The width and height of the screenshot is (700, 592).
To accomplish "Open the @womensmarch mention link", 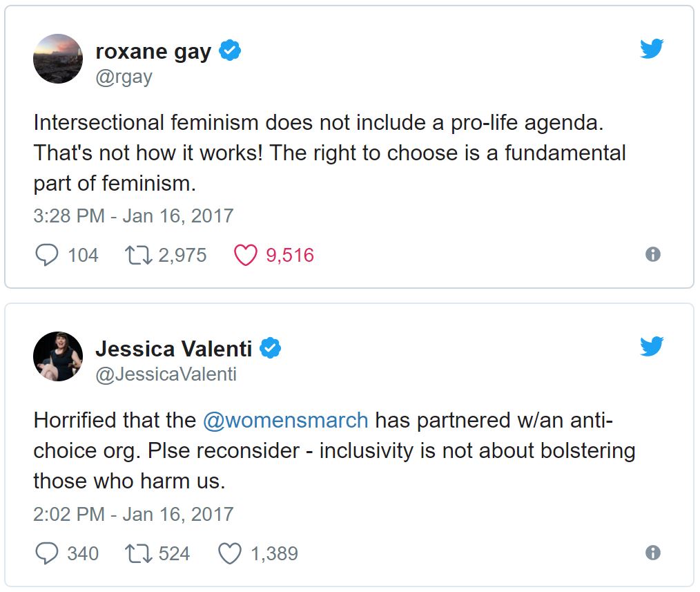I will tap(286, 421).
